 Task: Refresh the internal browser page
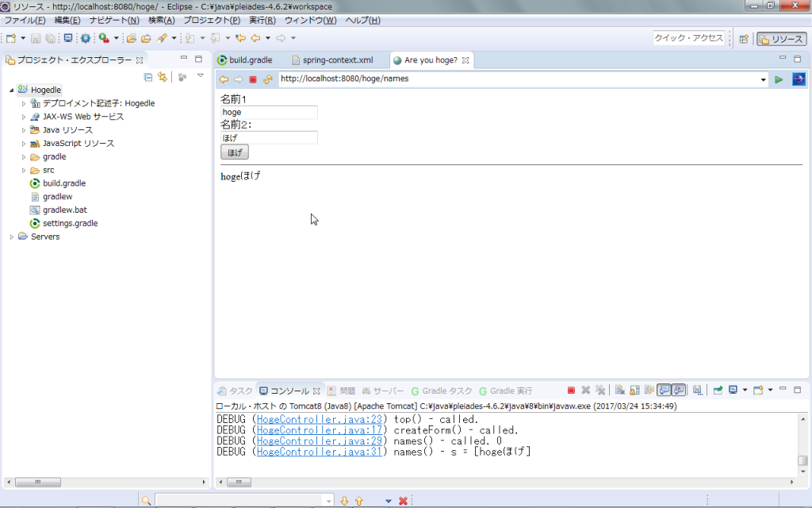[x=268, y=79]
